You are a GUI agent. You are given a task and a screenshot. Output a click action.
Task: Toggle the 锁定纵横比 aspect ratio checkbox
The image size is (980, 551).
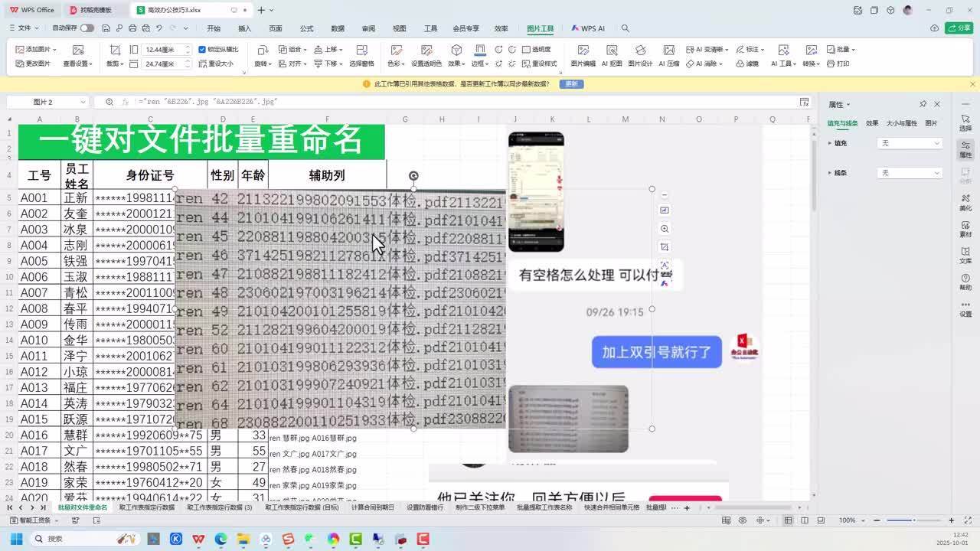tap(201, 48)
